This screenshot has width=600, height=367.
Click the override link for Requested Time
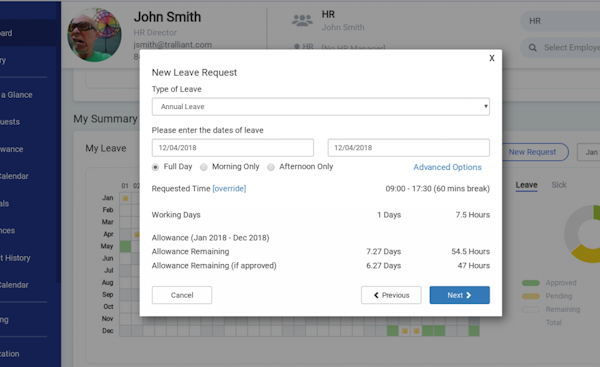click(229, 189)
